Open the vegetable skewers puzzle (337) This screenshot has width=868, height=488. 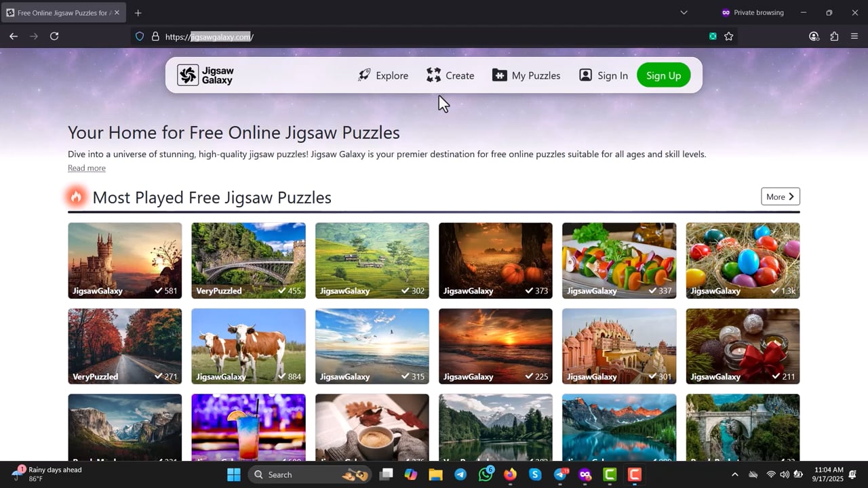619,260
